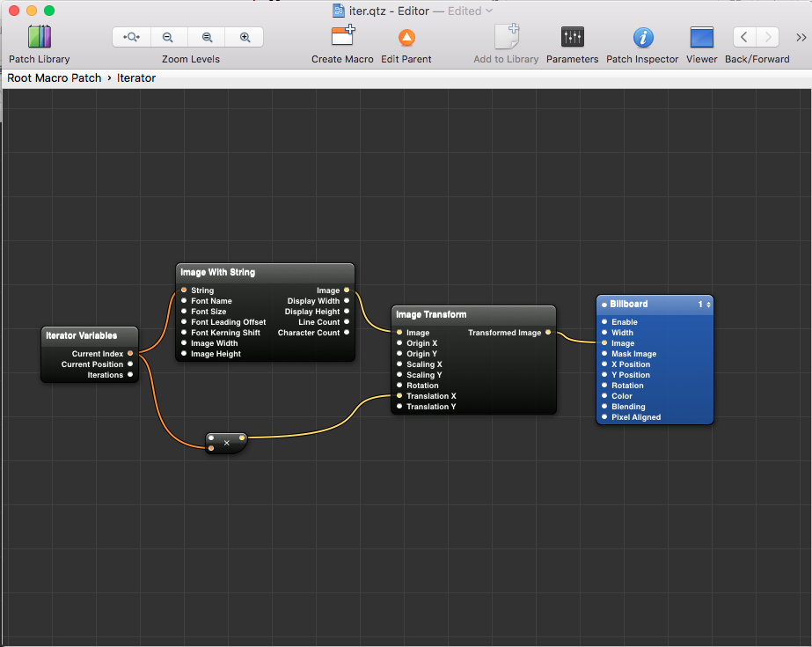Click the Transformed Image output port
Viewport: 812px width, 647px height.
pyautogui.click(x=548, y=332)
